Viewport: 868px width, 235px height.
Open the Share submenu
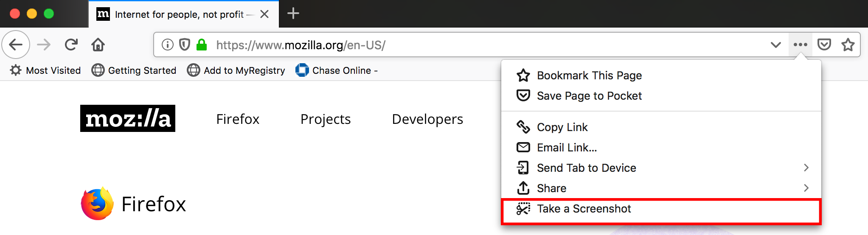click(661, 188)
